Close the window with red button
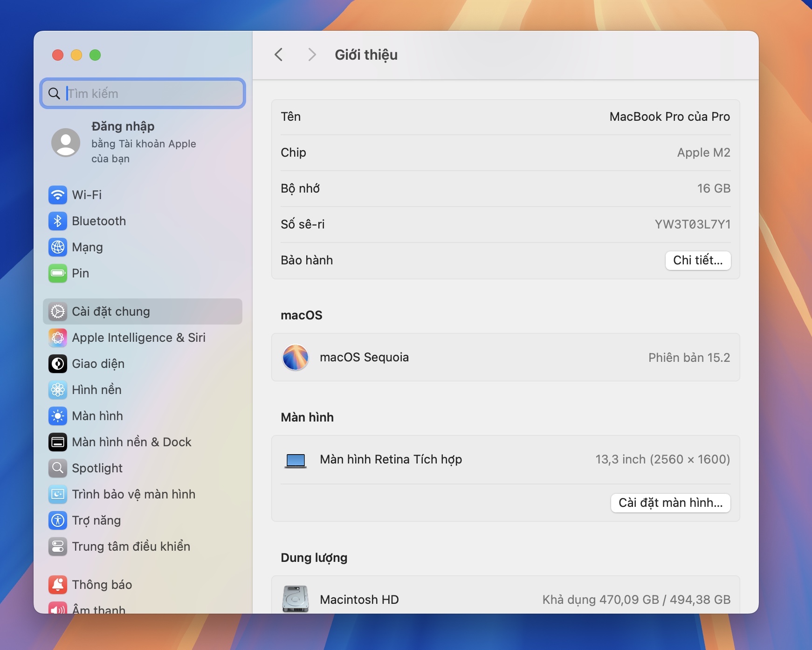The image size is (812, 650). (x=58, y=55)
